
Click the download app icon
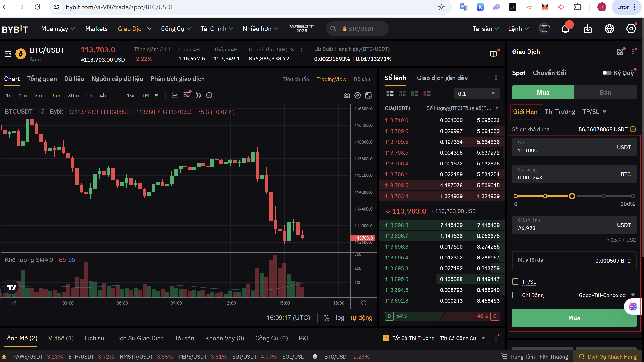[587, 29]
